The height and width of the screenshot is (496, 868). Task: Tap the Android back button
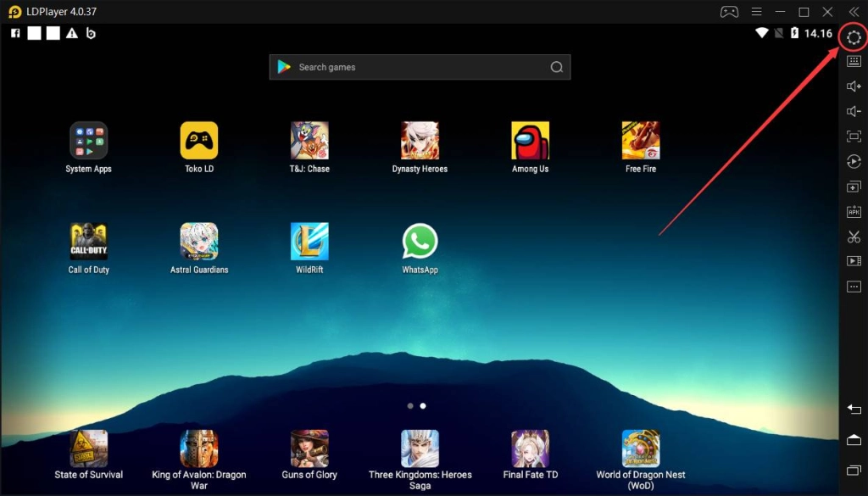[x=854, y=409]
